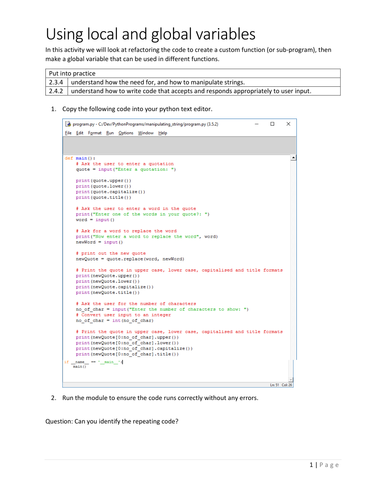The image size is (386, 500).
Task: Open the Window menu
Action: pos(146,133)
